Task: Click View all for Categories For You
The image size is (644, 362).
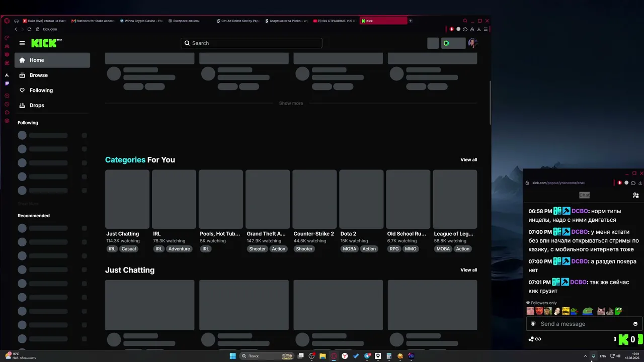Action: 469,160
